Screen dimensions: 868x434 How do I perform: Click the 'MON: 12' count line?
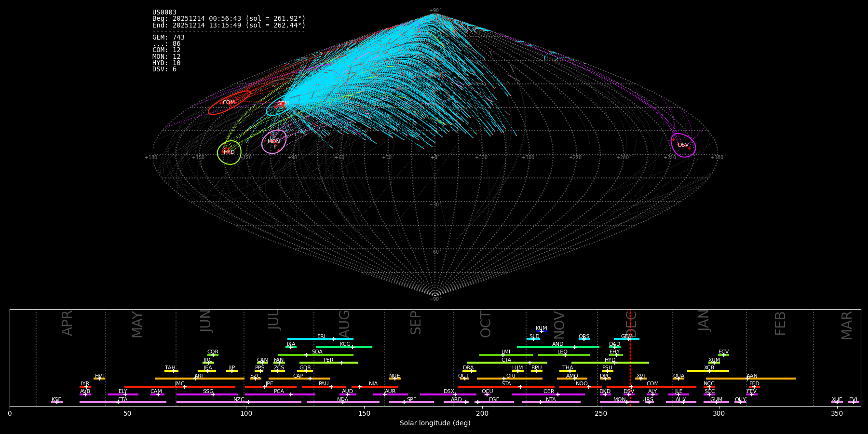point(166,57)
